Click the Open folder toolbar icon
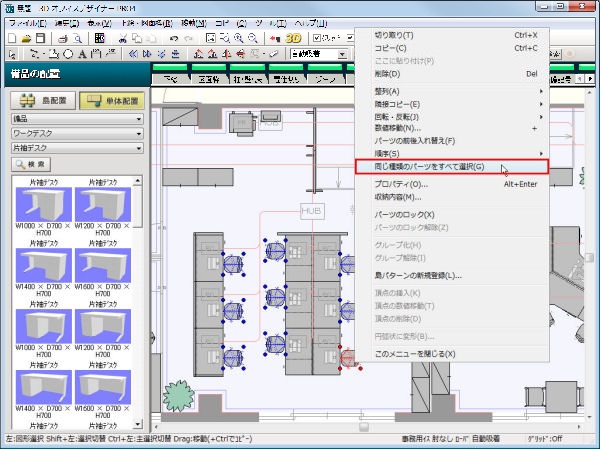 [x=26, y=38]
